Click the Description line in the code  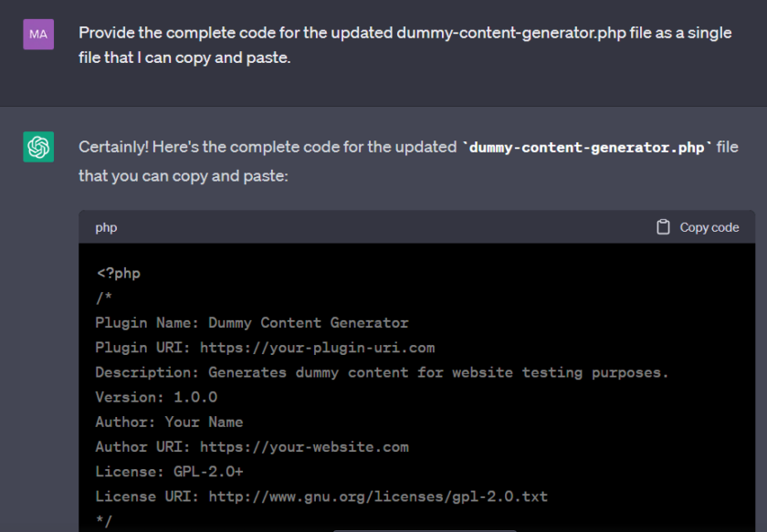point(382,372)
